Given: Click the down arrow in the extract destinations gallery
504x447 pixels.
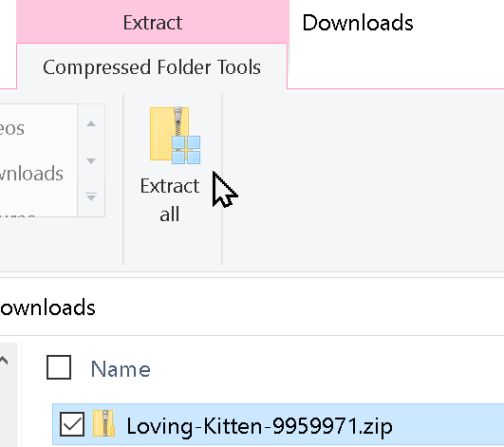Looking at the screenshot, I should point(91,160).
